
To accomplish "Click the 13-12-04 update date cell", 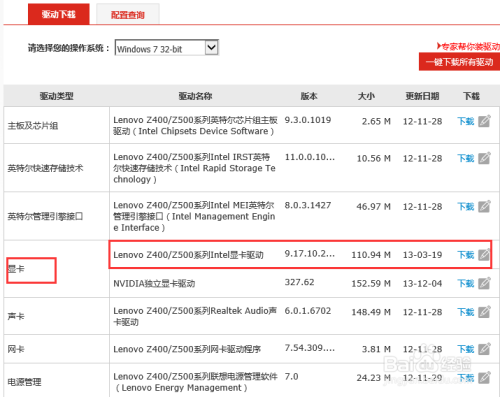I will click(x=422, y=283).
